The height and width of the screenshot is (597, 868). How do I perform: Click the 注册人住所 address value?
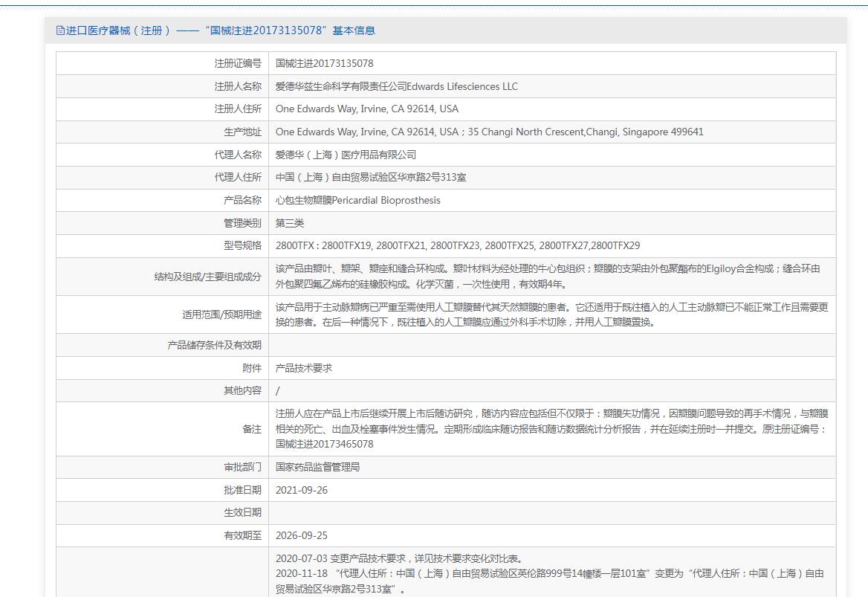click(366, 109)
